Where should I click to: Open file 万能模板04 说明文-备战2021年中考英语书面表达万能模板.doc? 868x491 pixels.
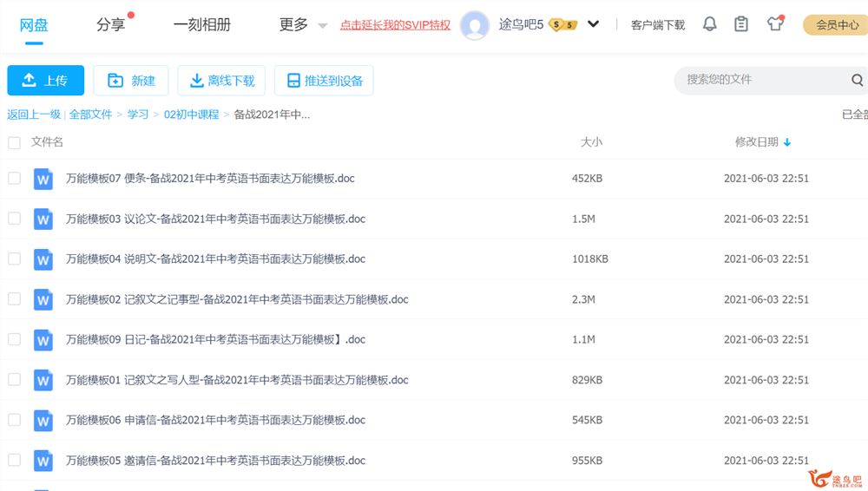216,259
